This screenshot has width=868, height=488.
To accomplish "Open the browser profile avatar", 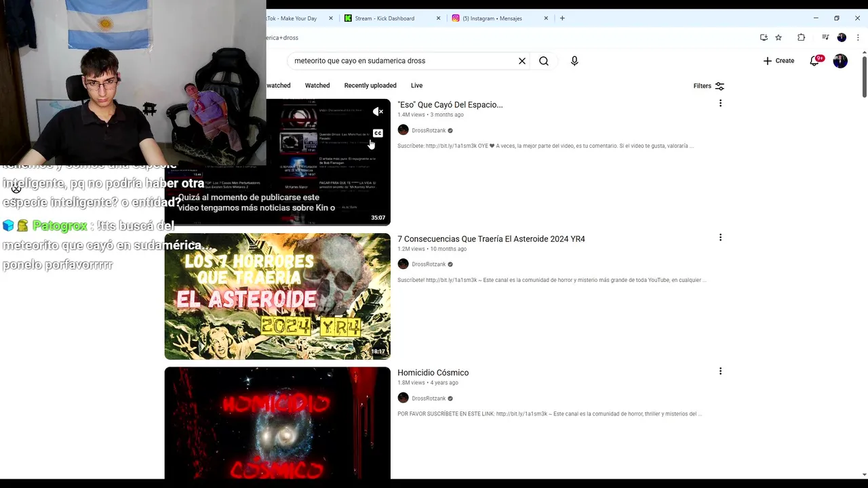I will (x=842, y=37).
